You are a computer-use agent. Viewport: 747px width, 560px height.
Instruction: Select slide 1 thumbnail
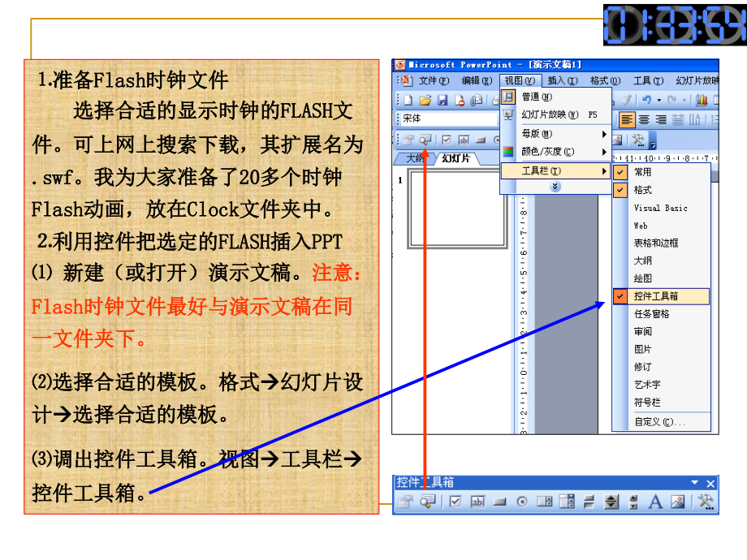pyautogui.click(x=457, y=209)
